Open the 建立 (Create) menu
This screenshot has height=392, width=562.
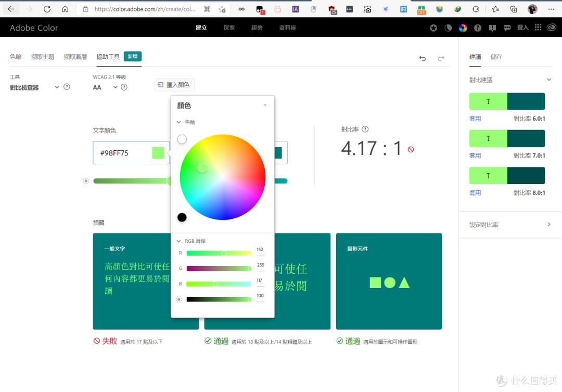point(201,28)
